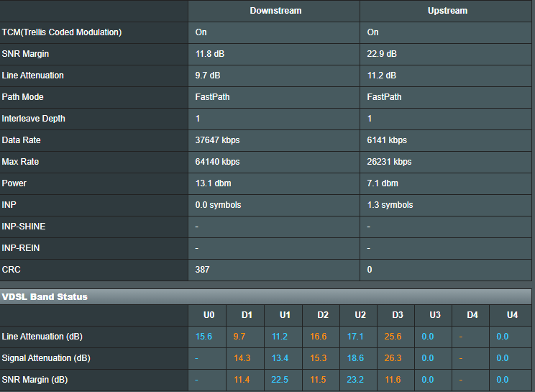Screen dimensions: 535x392
Task: Select the Downstream Max Rate 64140 kbps value
Action: coord(217,162)
